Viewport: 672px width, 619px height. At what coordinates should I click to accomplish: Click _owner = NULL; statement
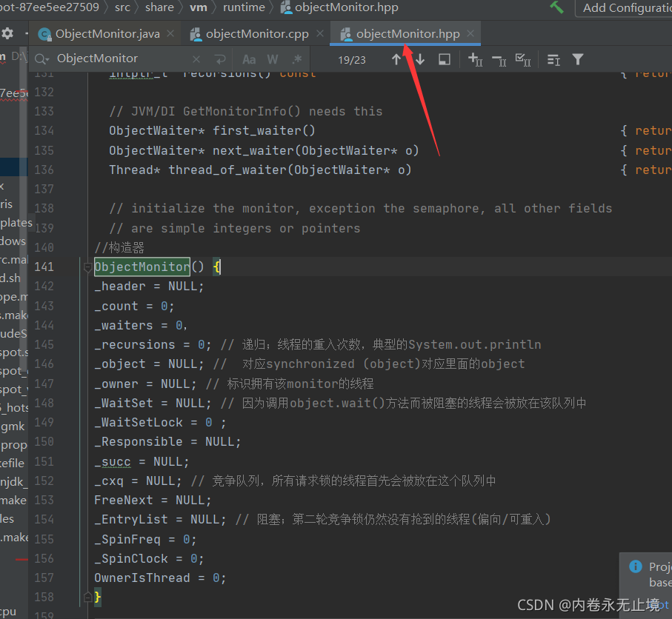pos(145,384)
